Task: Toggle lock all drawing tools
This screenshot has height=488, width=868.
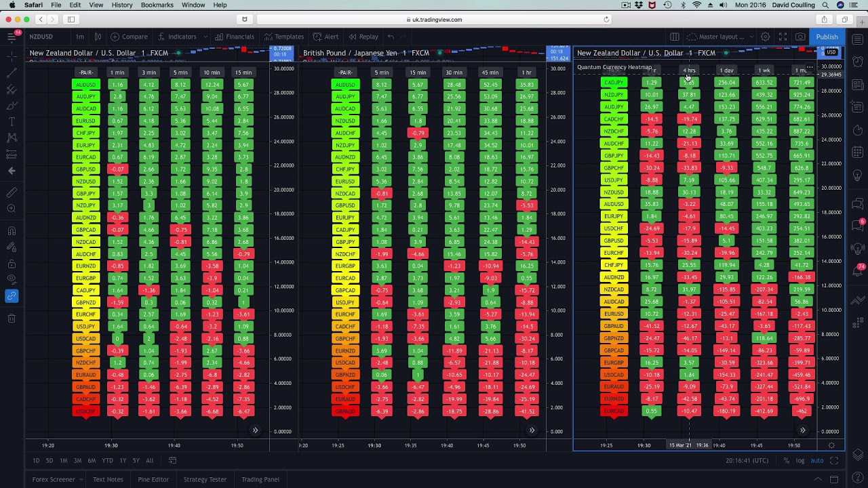Action: pyautogui.click(x=12, y=263)
